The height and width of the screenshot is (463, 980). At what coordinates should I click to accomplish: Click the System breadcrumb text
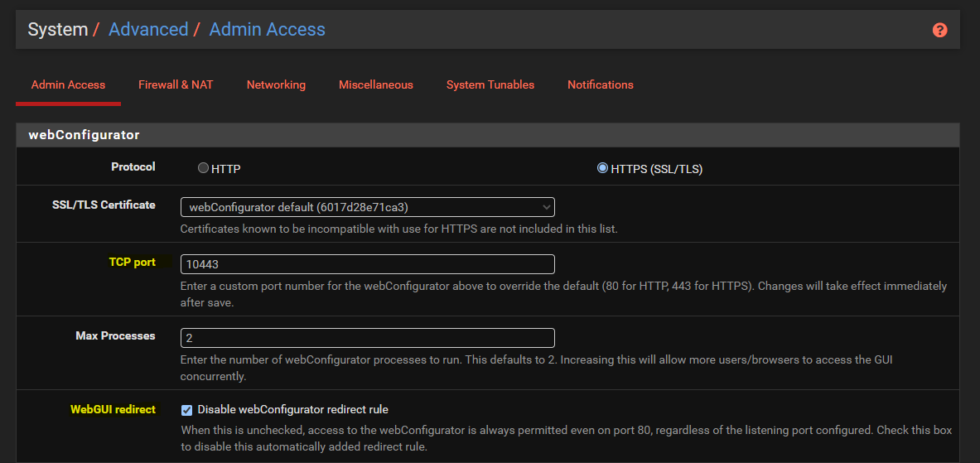(x=57, y=29)
